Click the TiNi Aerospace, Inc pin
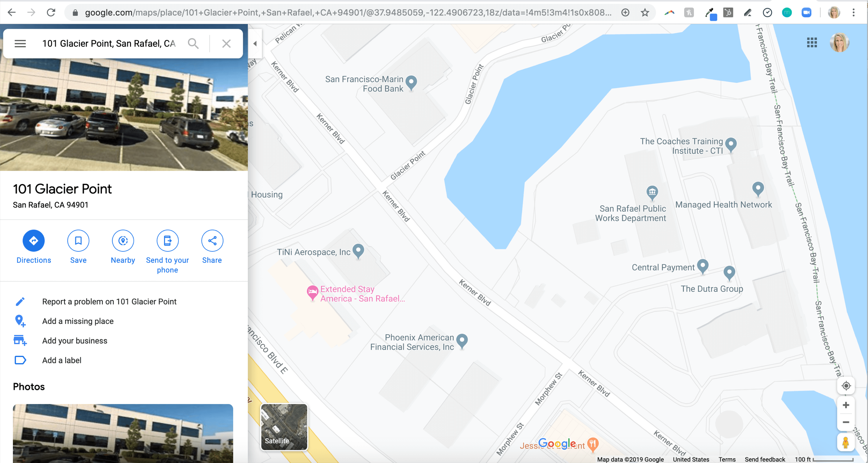Viewport: 868px width, 463px height. pos(358,251)
